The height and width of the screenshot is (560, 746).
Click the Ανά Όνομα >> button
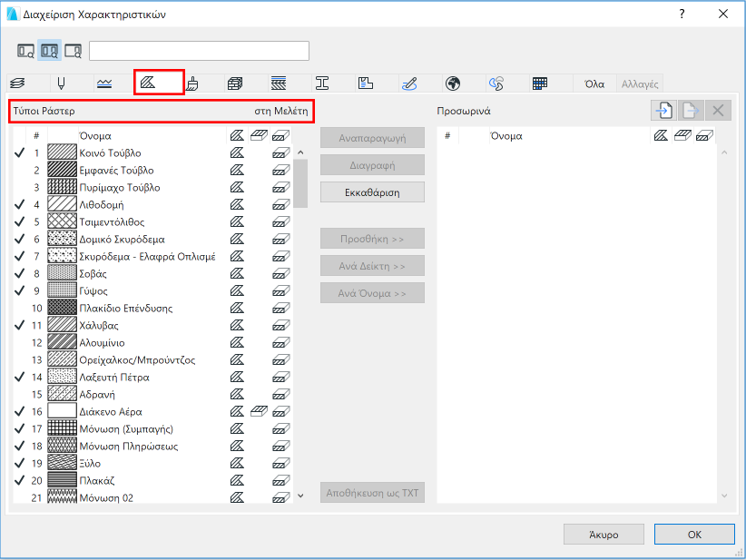(372, 293)
